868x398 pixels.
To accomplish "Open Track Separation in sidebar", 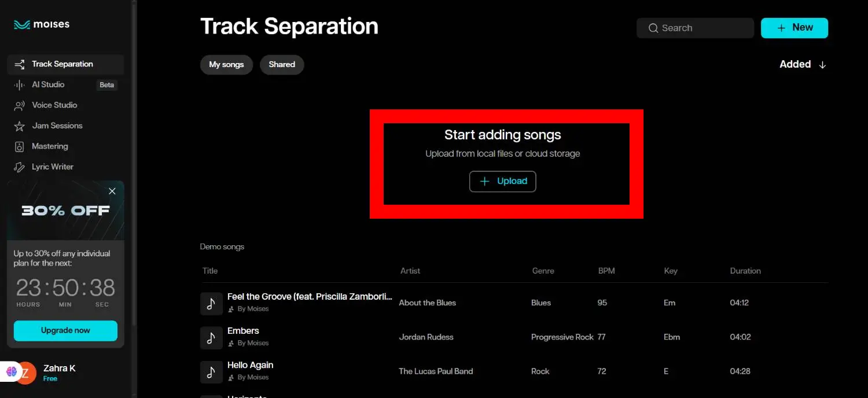I will 62,64.
